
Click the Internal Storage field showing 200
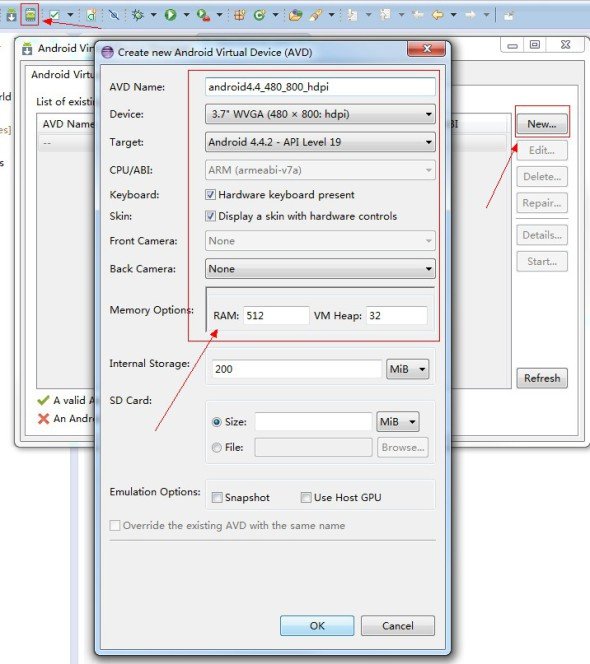[296, 369]
